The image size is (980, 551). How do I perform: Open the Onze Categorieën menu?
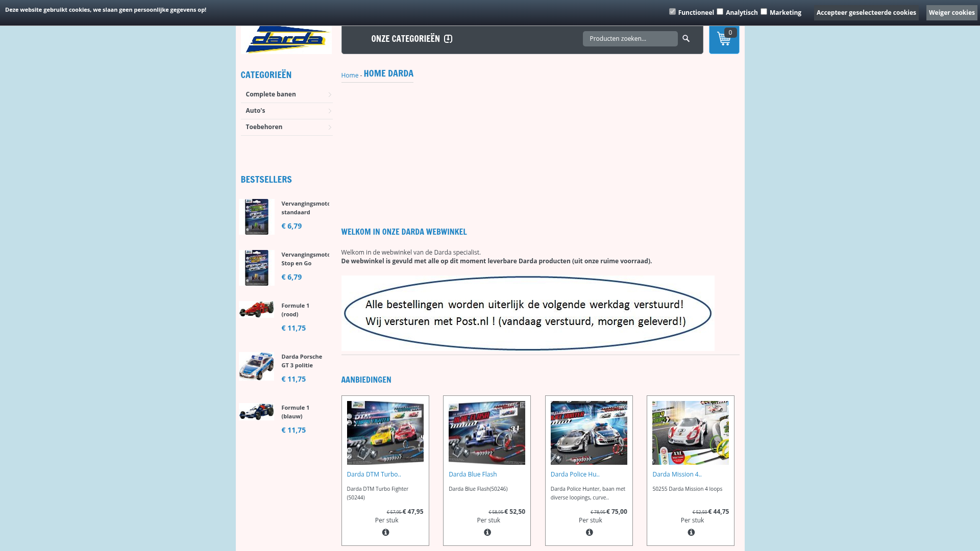[x=405, y=39]
